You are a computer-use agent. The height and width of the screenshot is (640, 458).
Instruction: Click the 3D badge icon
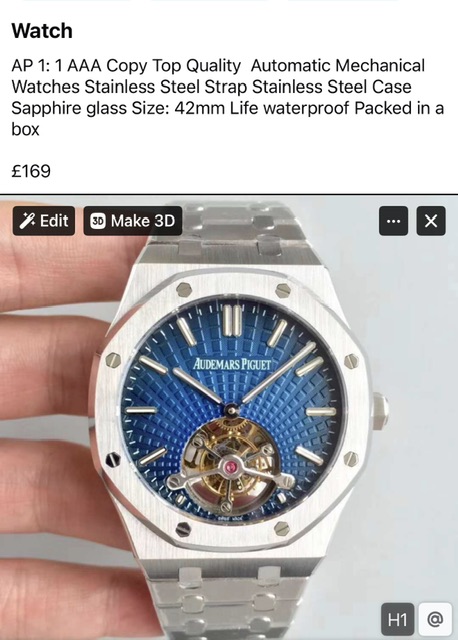tap(98, 221)
